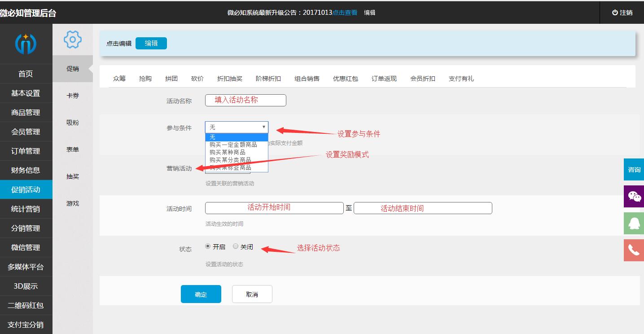Choose 购买某分类商品 option

coord(230,160)
